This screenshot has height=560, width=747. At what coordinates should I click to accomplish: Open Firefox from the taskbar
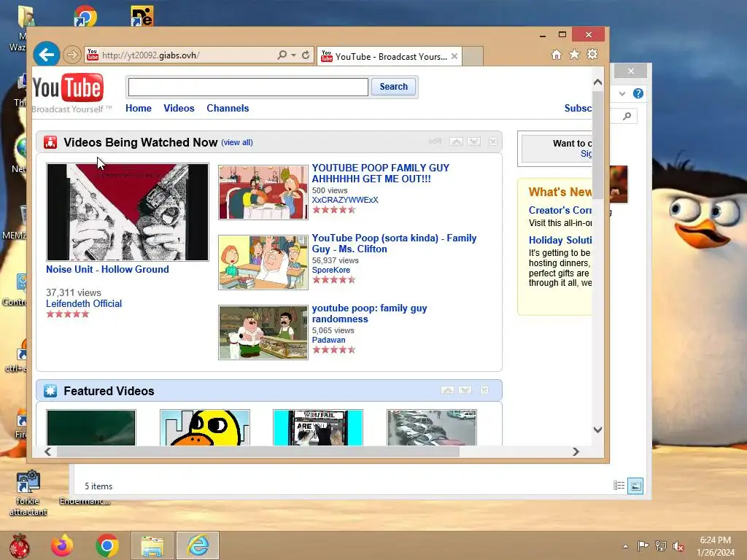tap(62, 545)
